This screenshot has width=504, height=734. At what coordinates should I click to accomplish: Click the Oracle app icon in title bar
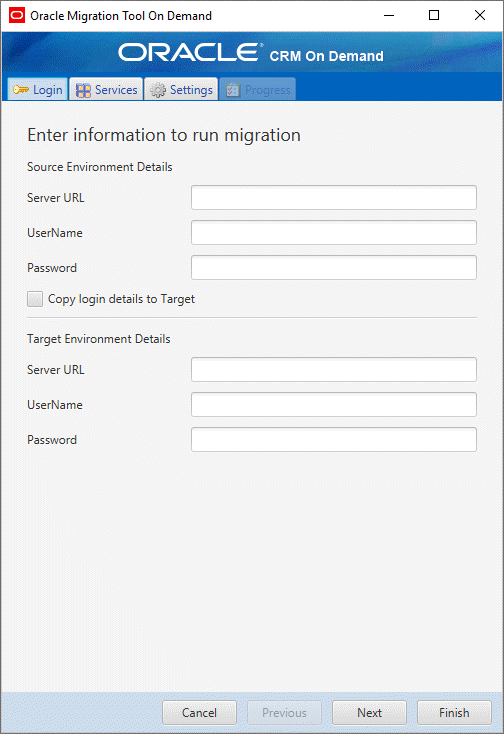[17, 15]
